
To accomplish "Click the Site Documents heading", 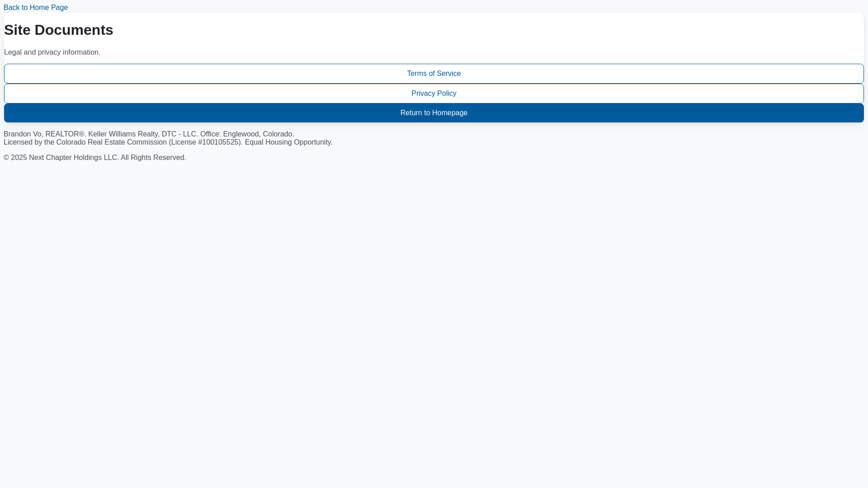I will coord(59,30).
